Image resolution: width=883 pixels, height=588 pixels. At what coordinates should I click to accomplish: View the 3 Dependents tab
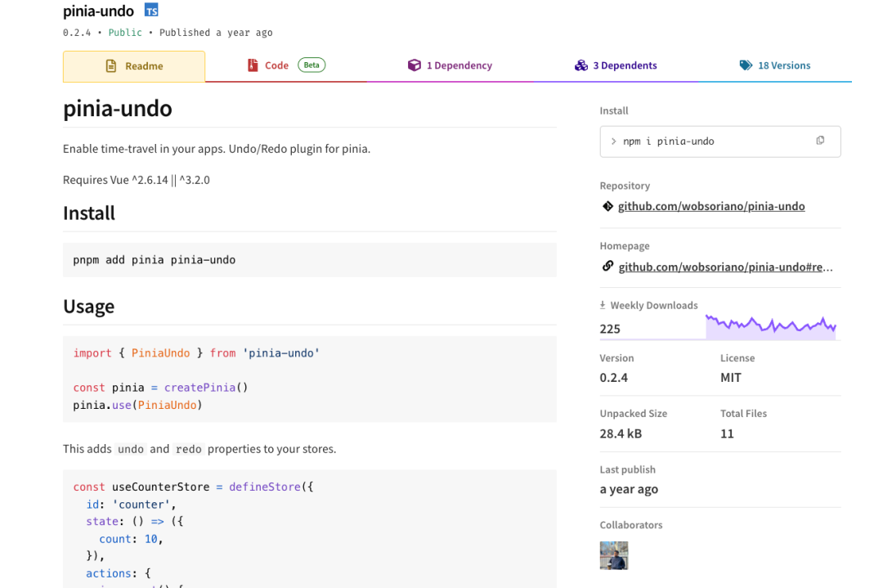point(616,65)
